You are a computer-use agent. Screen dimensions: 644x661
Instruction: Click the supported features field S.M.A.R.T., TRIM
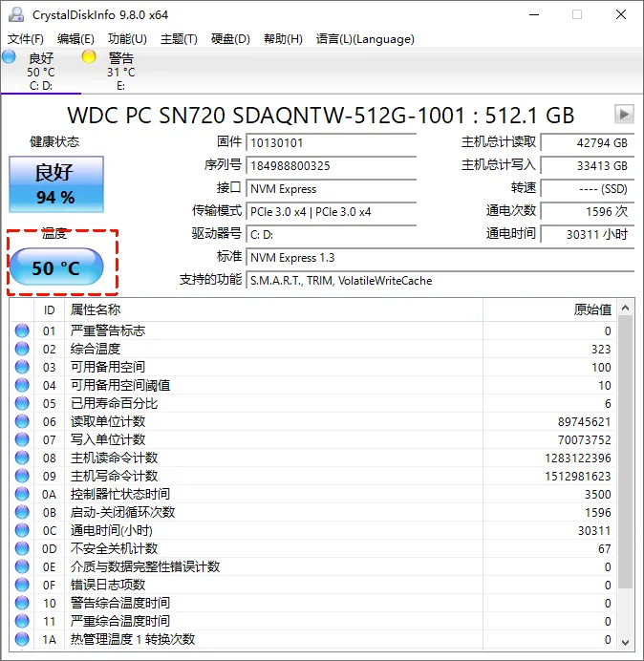[x=440, y=280]
